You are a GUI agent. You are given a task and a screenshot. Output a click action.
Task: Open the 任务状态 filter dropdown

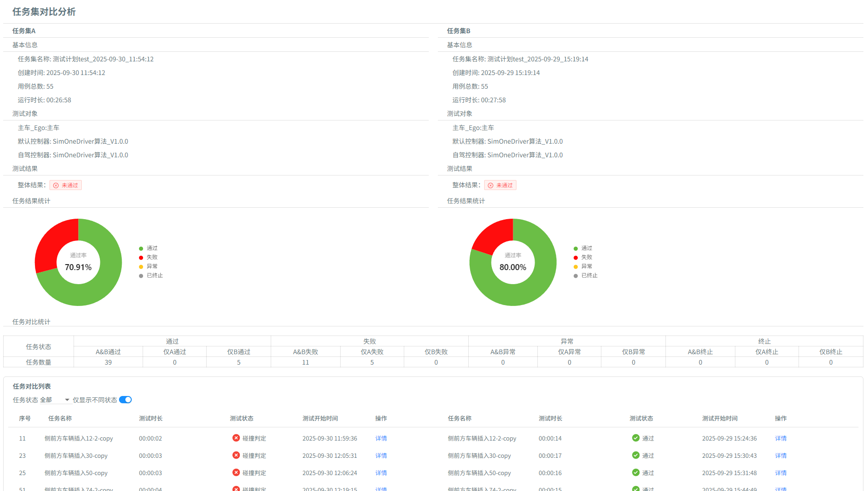pyautogui.click(x=55, y=400)
